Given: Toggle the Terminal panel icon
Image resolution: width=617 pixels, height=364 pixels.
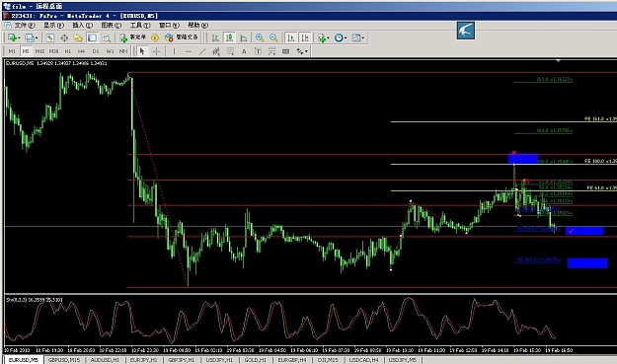Looking at the screenshot, I should (x=92, y=37).
